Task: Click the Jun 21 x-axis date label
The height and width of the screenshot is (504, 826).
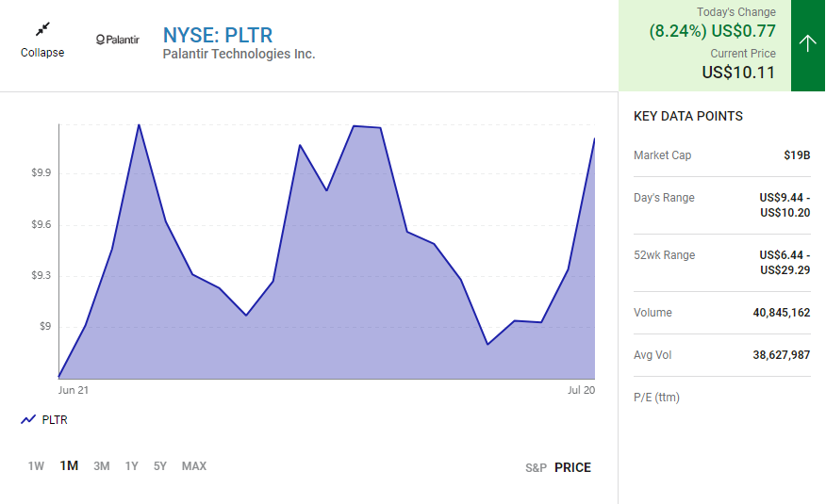Action: tap(74, 390)
